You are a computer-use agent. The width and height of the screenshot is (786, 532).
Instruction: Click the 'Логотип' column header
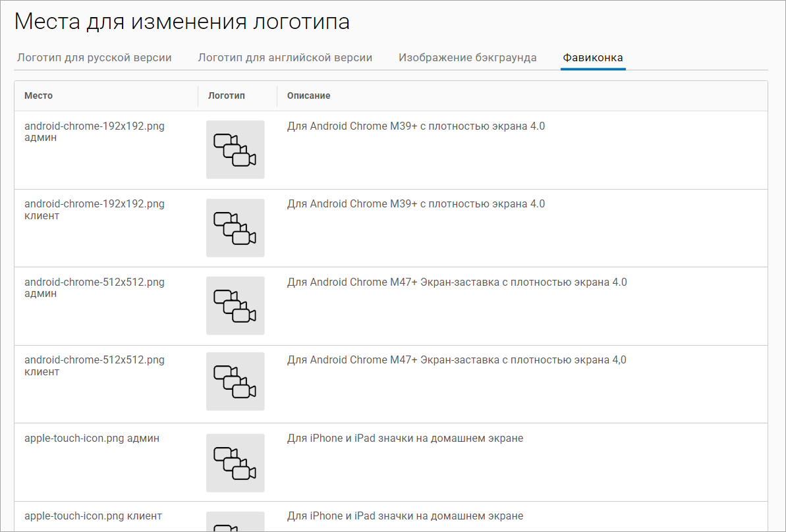[x=226, y=96]
